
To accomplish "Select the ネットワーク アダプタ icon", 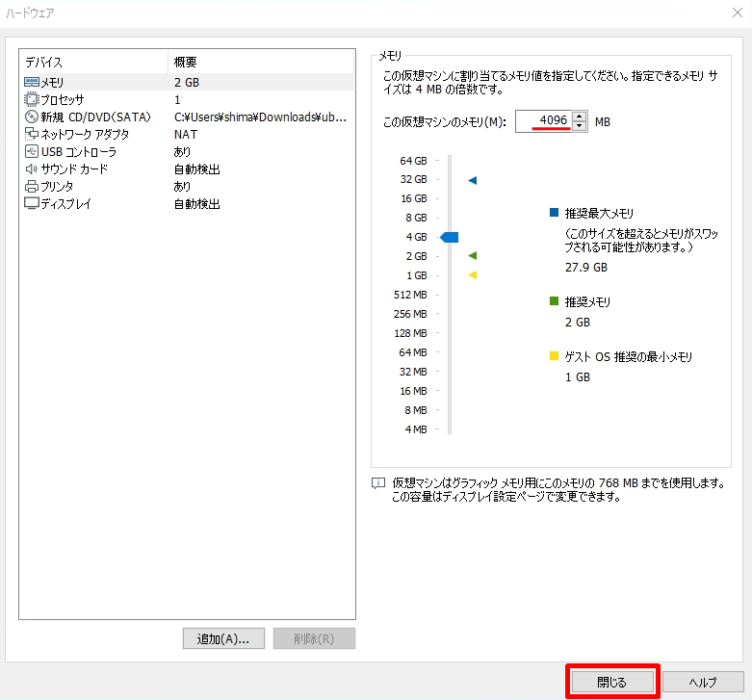I will (x=32, y=134).
